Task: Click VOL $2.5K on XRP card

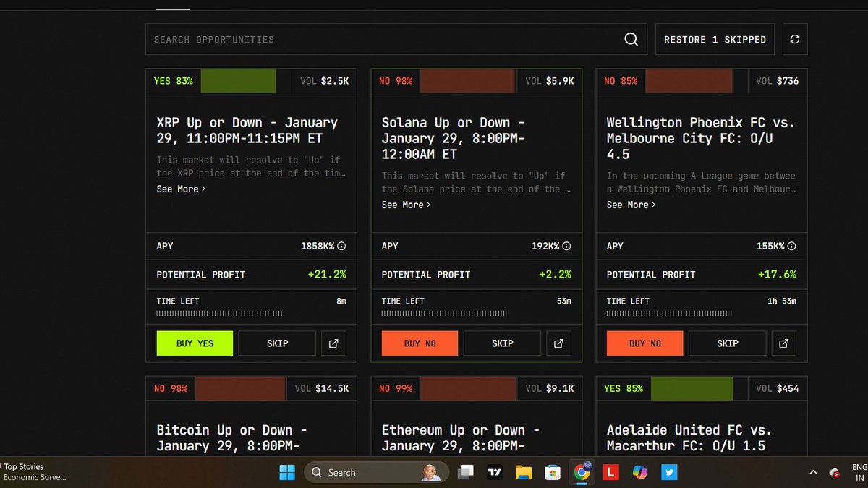Action: (324, 81)
